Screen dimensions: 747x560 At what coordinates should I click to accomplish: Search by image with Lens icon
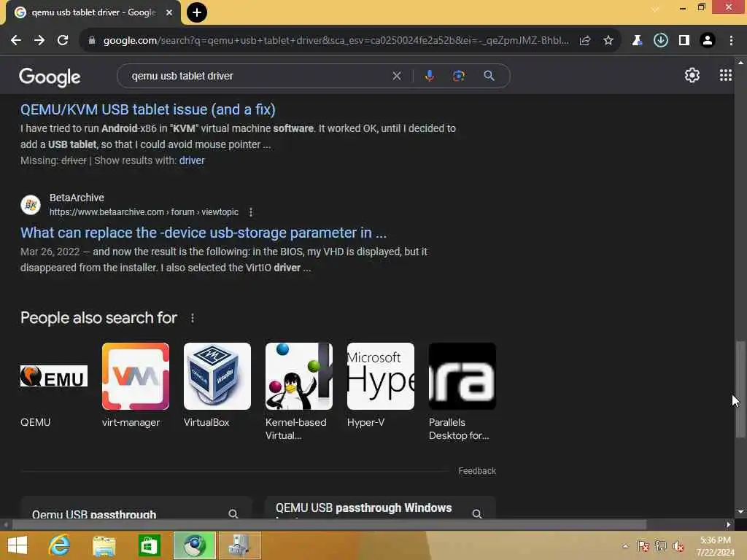click(459, 76)
